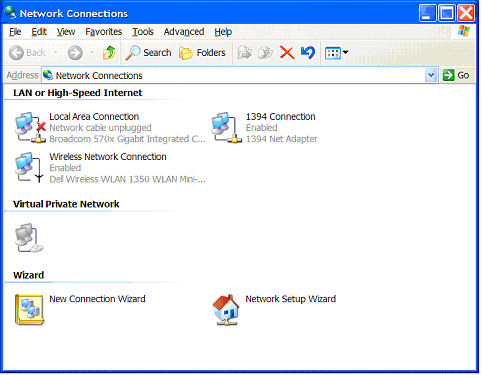Click the 'Network cable unplugged' status text

100,128
